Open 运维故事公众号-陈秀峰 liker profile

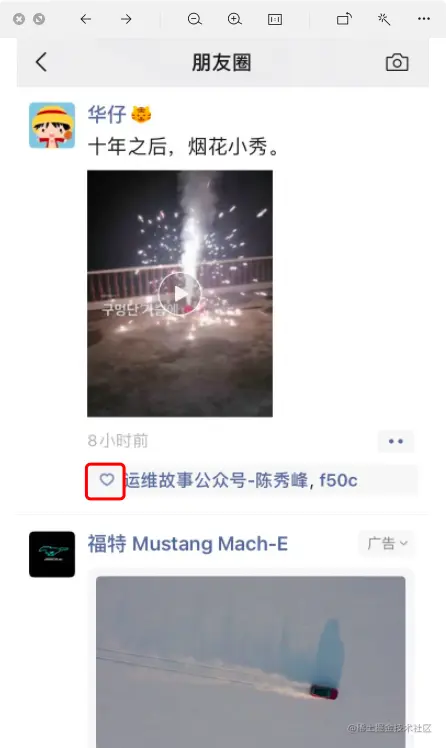[x=216, y=480]
